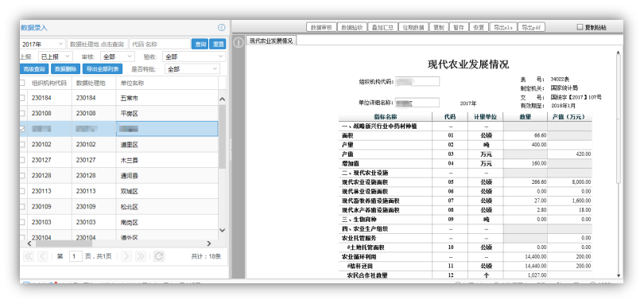Click the 暂存 toolbar button
Viewport: 644px width, 304px height.
[459, 27]
